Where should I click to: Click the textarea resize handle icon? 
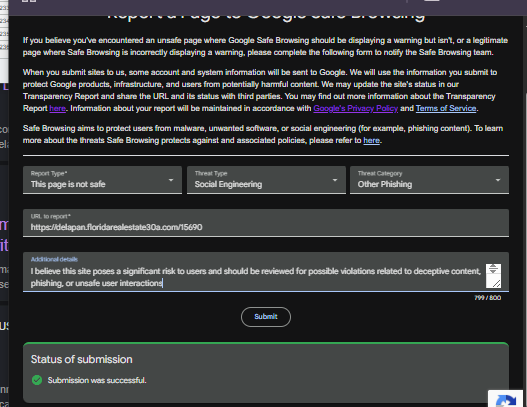(x=496, y=283)
